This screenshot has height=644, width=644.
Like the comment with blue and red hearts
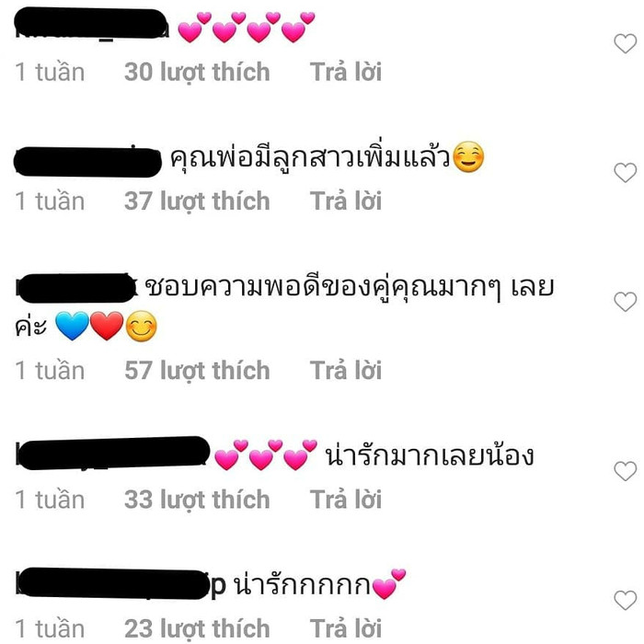(625, 302)
